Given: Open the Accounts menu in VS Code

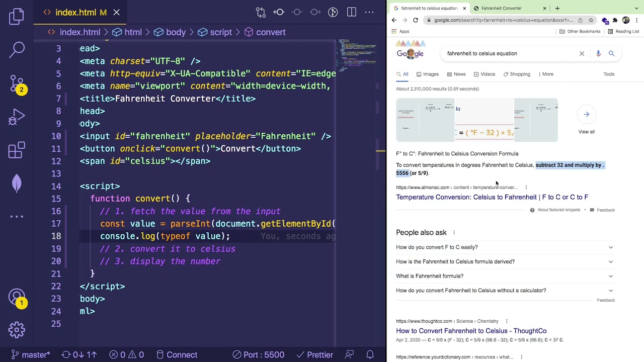Looking at the screenshot, I should click(x=17, y=297).
